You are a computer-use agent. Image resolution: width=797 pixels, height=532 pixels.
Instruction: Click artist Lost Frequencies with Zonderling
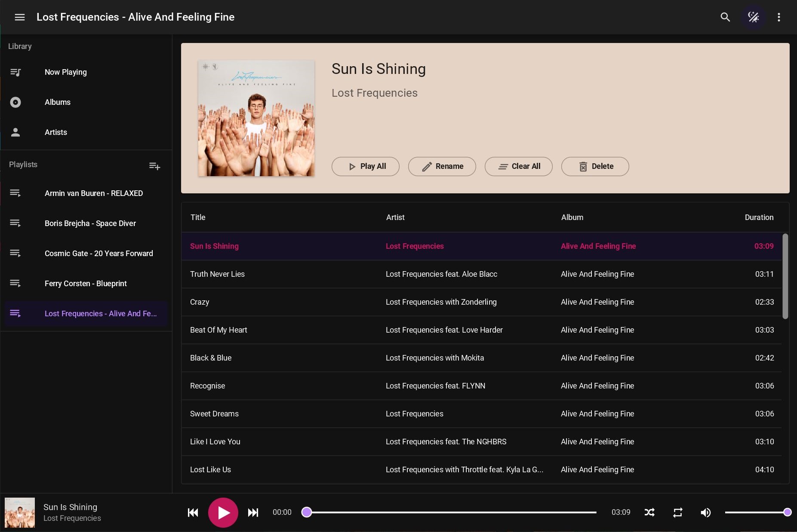tap(441, 302)
